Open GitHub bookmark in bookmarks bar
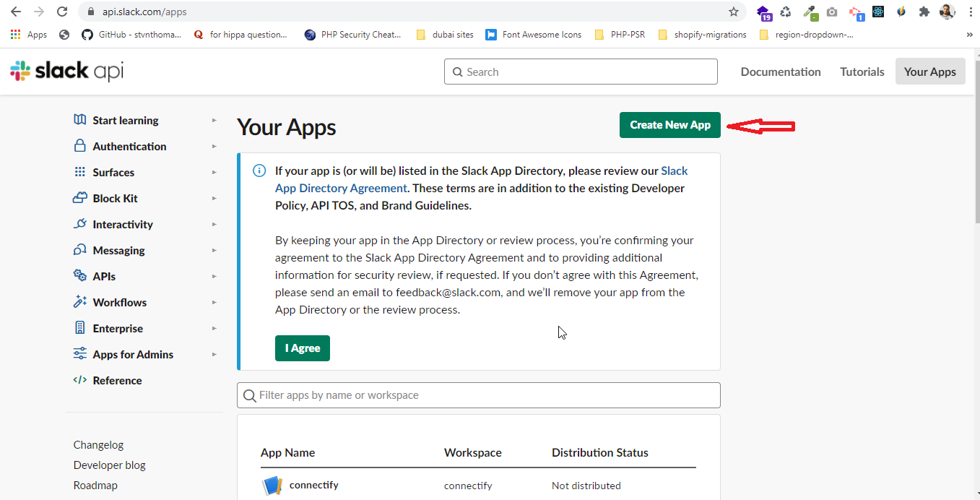 tap(131, 34)
